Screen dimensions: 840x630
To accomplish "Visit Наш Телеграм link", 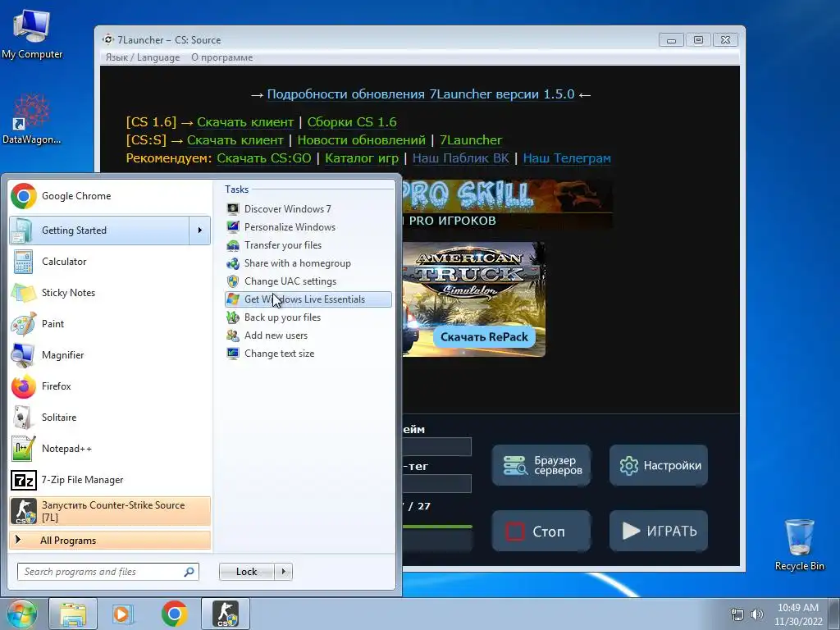I will 567,158.
